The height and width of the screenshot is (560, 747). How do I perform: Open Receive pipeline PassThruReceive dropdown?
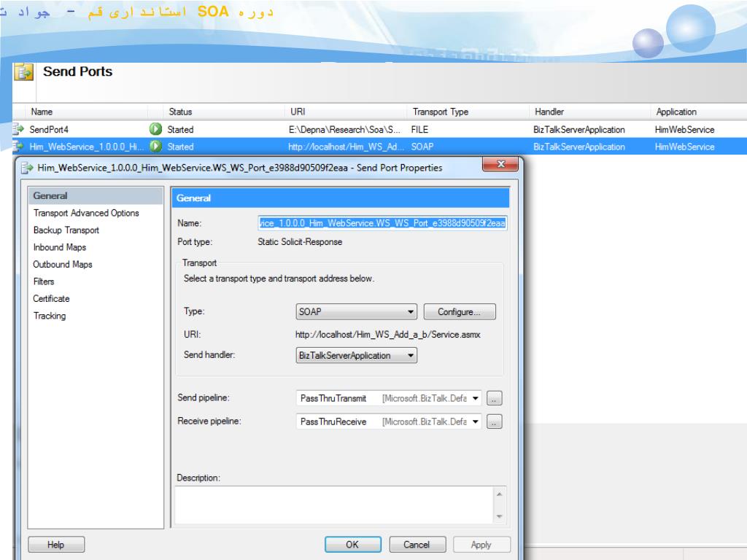(388, 421)
